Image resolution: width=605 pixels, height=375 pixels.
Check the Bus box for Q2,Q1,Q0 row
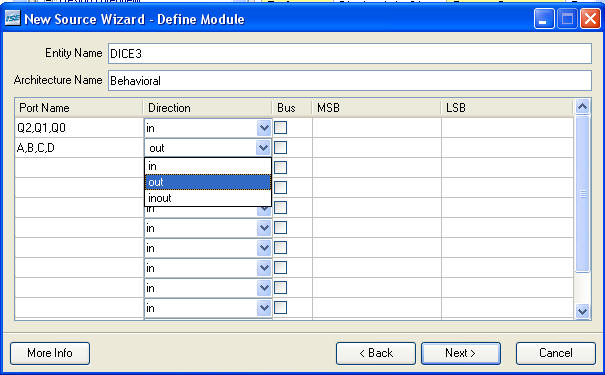pos(281,127)
